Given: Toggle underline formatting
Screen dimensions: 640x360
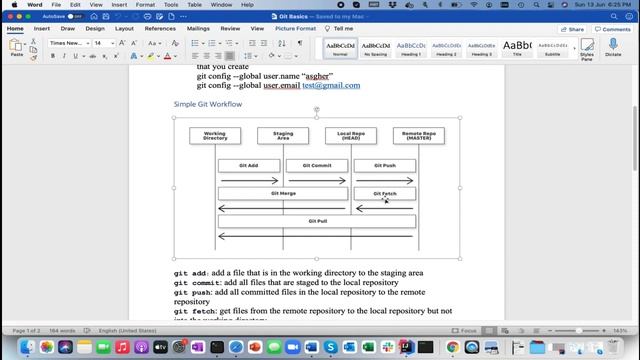Looking at the screenshot, I should click(76, 56).
